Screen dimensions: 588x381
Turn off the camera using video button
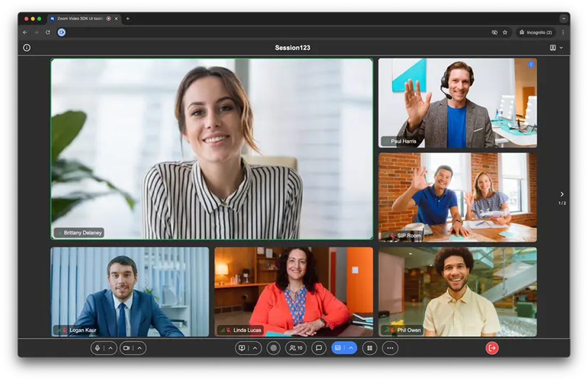(126, 348)
